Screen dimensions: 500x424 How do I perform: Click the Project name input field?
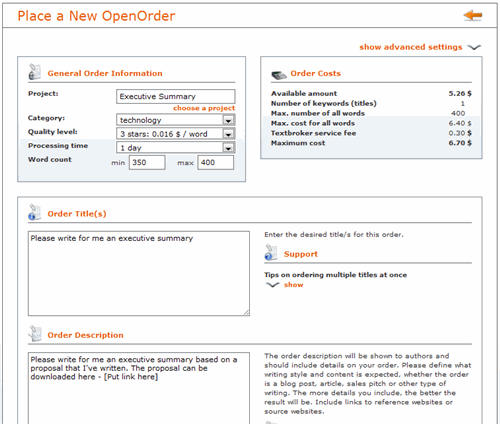[176, 96]
